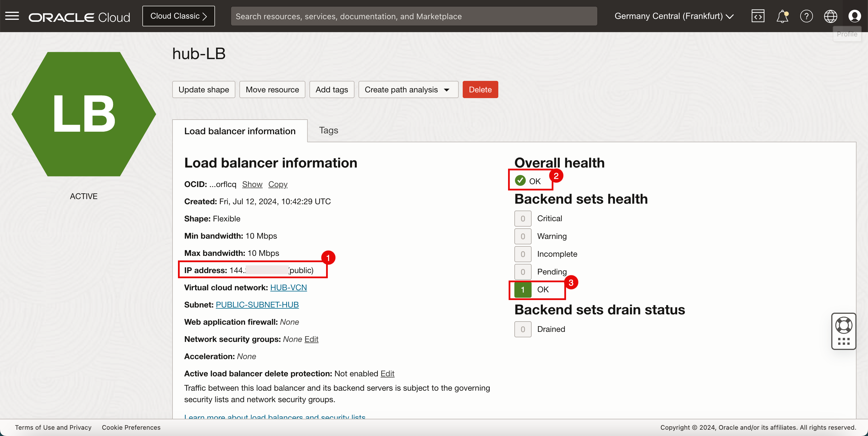Click the Update shape button
The image size is (868, 436).
point(204,89)
